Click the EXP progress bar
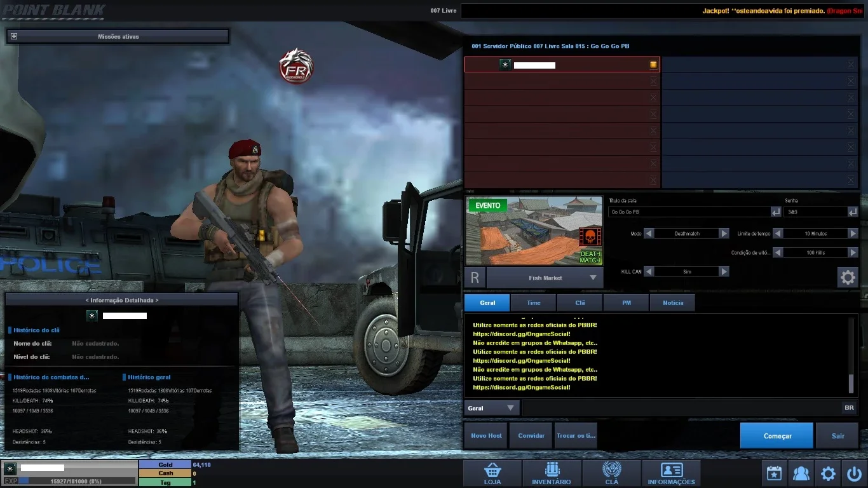Image resolution: width=868 pixels, height=488 pixels. [78, 481]
